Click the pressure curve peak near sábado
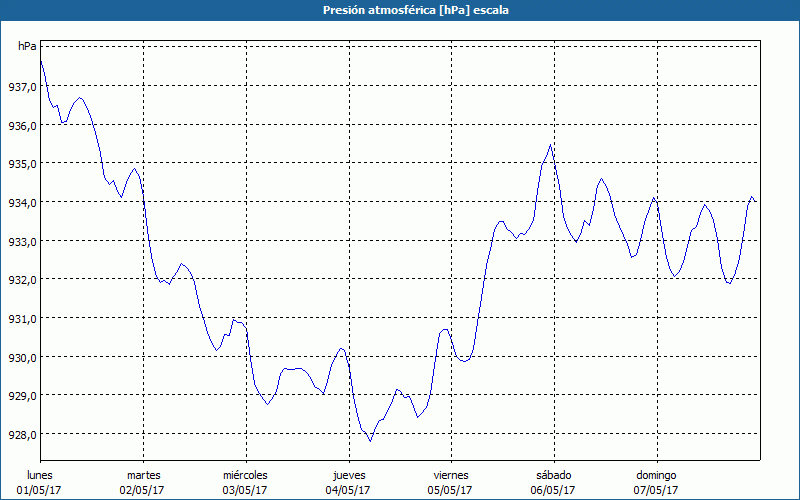 coord(550,145)
